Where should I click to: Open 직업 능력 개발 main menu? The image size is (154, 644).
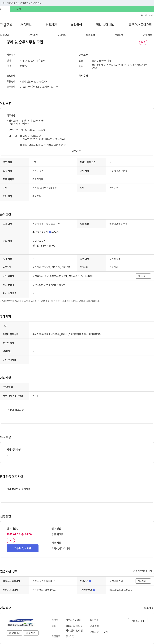point(105,25)
